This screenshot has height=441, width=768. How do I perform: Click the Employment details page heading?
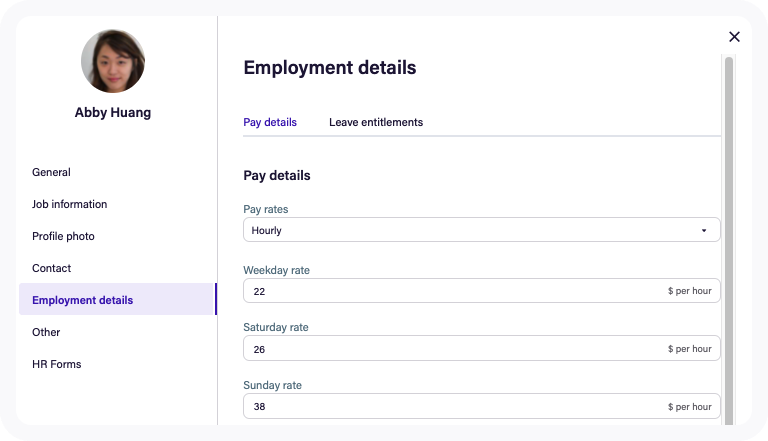click(330, 68)
